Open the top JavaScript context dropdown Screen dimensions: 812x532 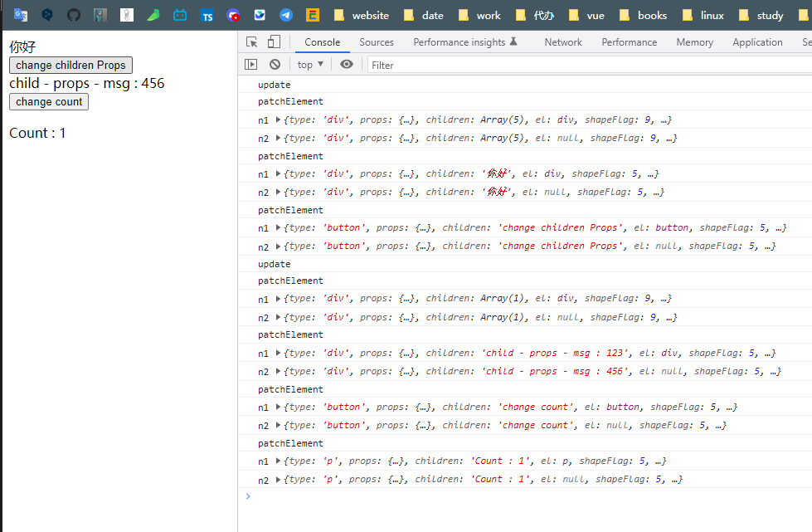[x=310, y=65]
